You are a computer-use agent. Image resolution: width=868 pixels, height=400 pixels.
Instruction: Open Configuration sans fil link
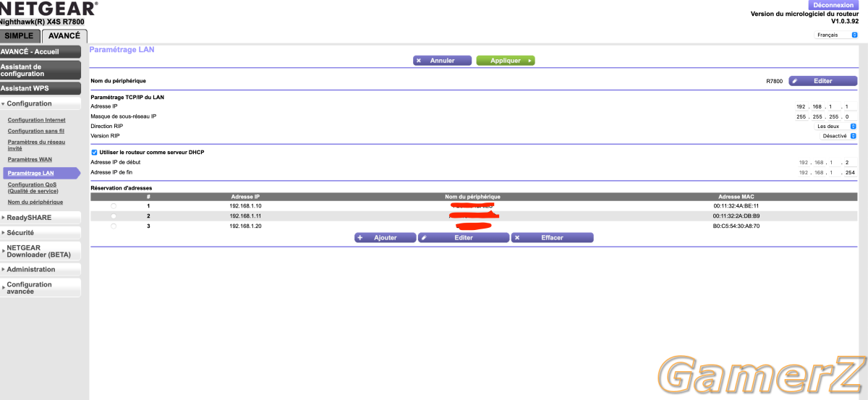(x=35, y=131)
